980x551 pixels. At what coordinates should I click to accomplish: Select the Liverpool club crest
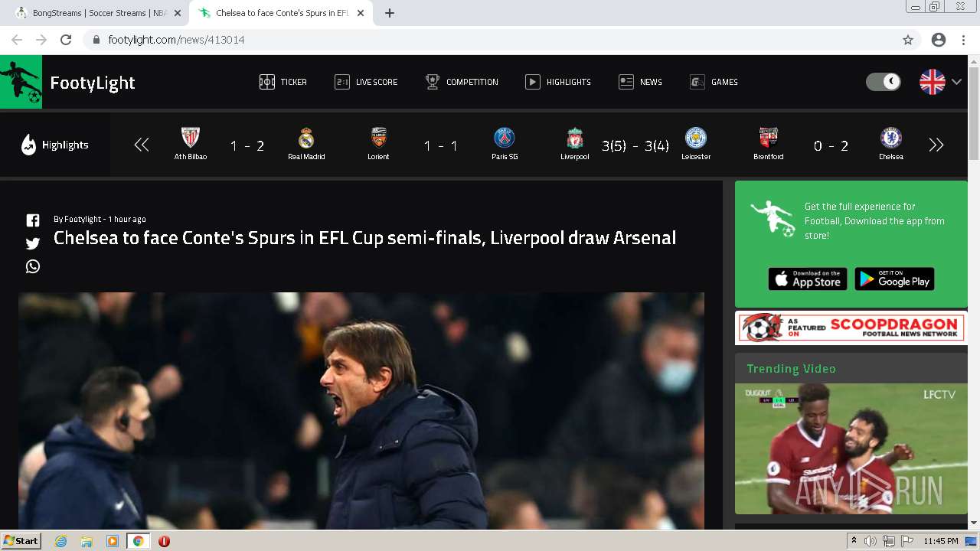(574, 138)
